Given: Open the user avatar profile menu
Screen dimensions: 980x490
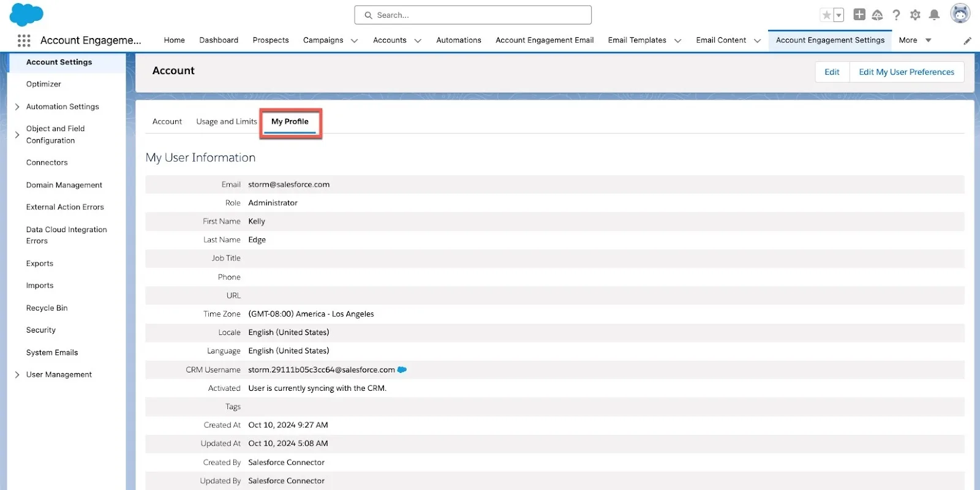Looking at the screenshot, I should tap(960, 13).
